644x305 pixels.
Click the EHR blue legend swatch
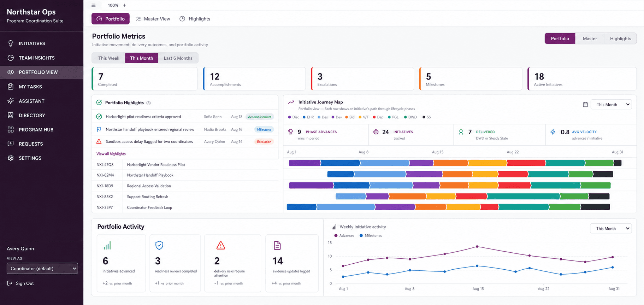[304, 117]
